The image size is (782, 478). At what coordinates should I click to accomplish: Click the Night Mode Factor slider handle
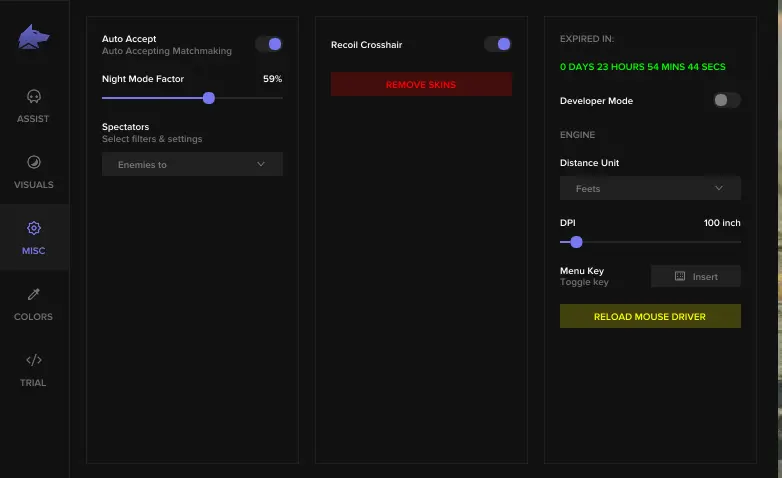(209, 98)
